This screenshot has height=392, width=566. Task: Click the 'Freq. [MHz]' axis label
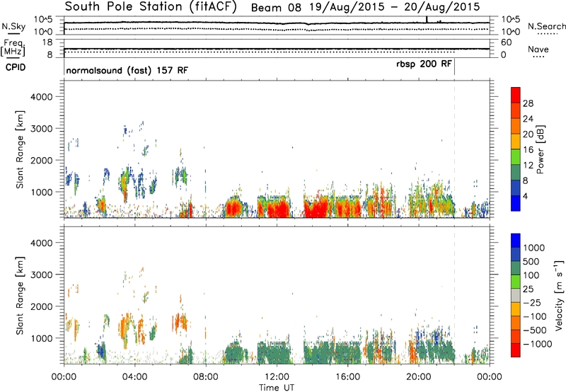tap(13, 47)
